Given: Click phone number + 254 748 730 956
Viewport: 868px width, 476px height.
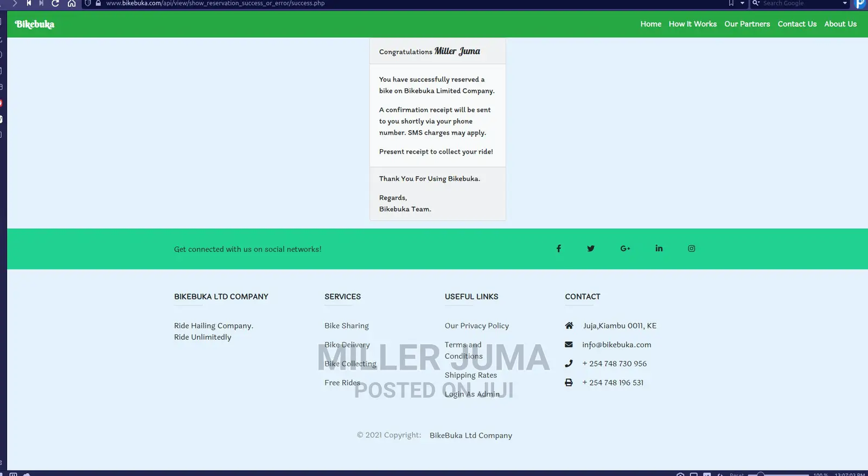Looking at the screenshot, I should click(615, 364).
